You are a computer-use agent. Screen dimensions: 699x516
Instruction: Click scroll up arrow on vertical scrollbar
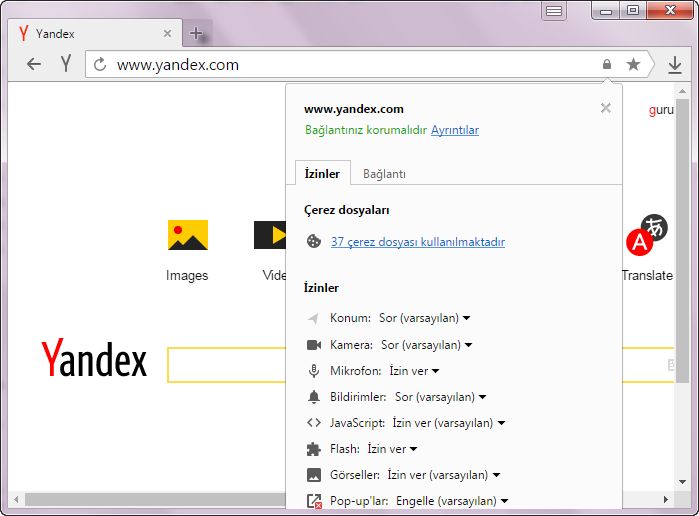682,91
